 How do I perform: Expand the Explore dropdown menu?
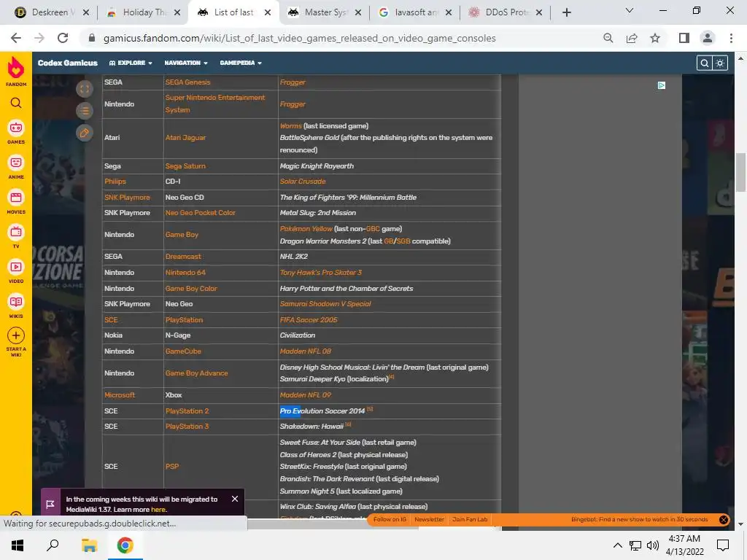[131, 63]
